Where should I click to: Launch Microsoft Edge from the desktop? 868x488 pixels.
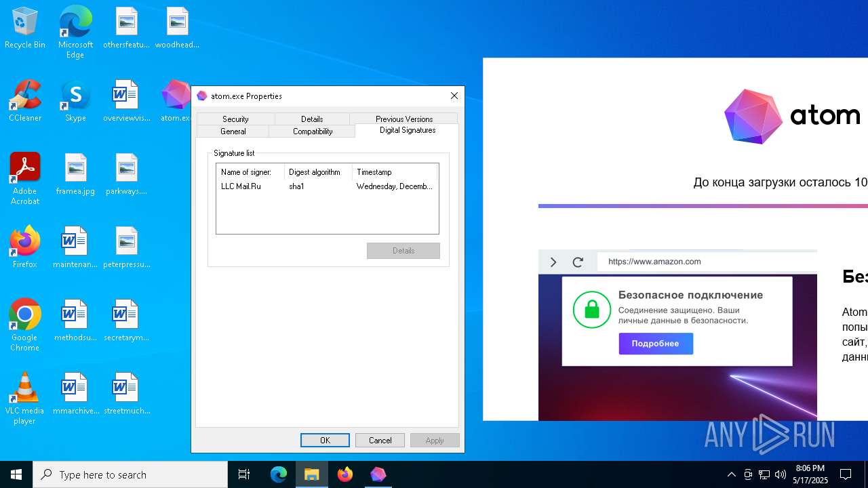75,32
